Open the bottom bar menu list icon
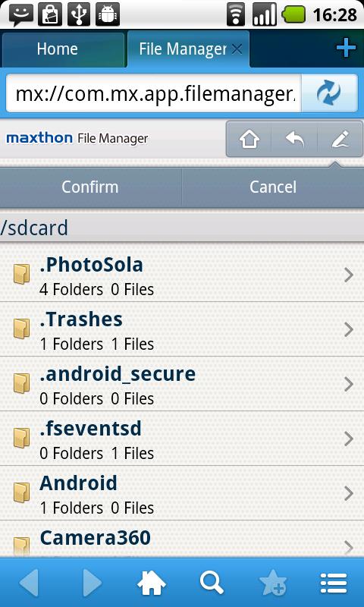This screenshot has height=607, width=364. click(334, 583)
